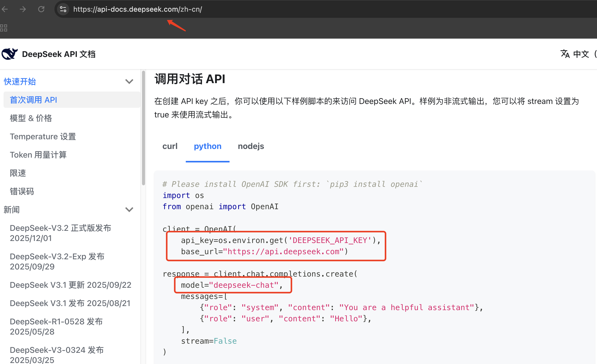Open site information icon in address bar
This screenshot has height=364, width=597.
63,9
